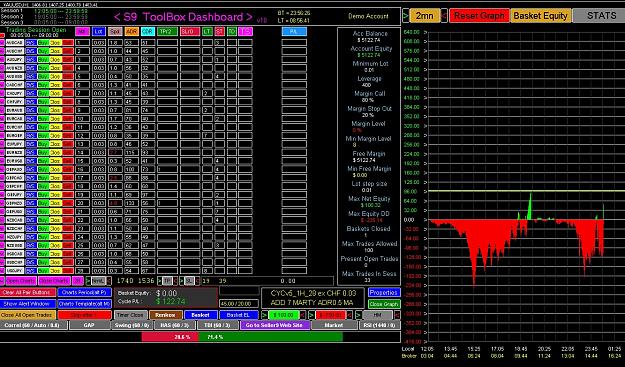Click Buy on row 28 USDJPY
Screen dimensions: 625x367
[x=43, y=271]
